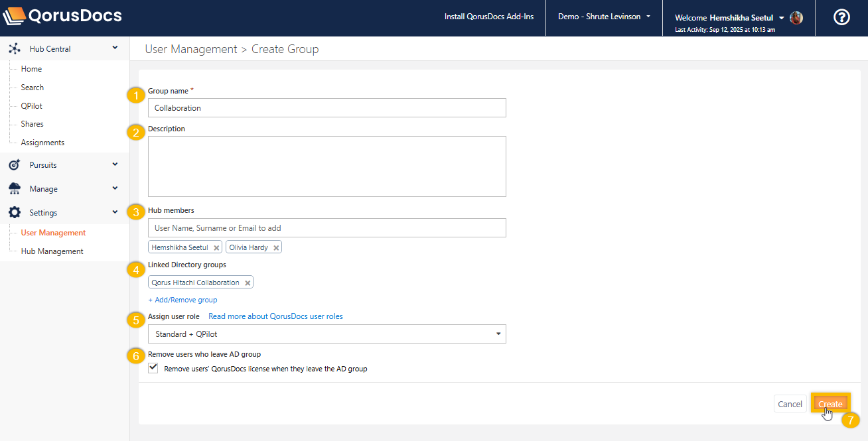The image size is (868, 441).
Task: Open Read more about QorusDocs user roles
Action: point(275,316)
